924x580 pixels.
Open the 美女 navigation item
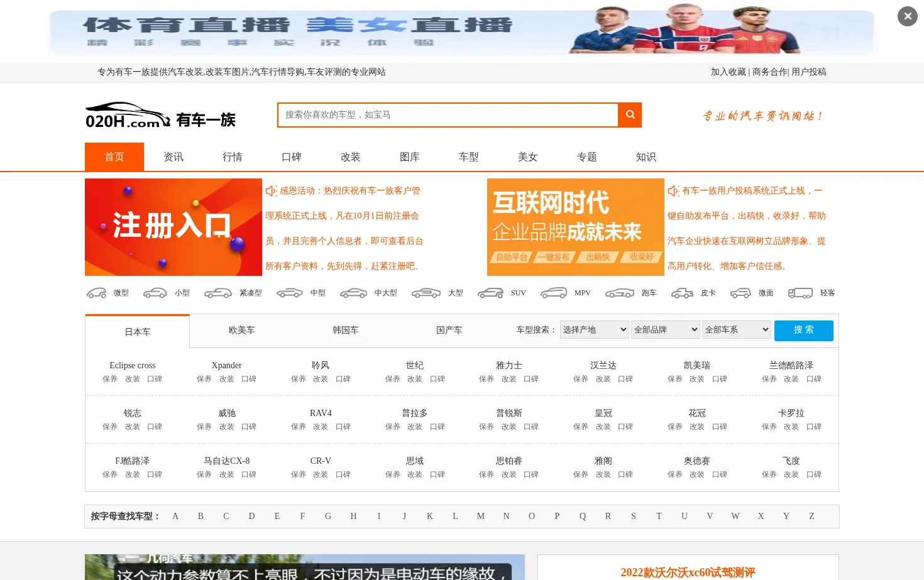(528, 157)
